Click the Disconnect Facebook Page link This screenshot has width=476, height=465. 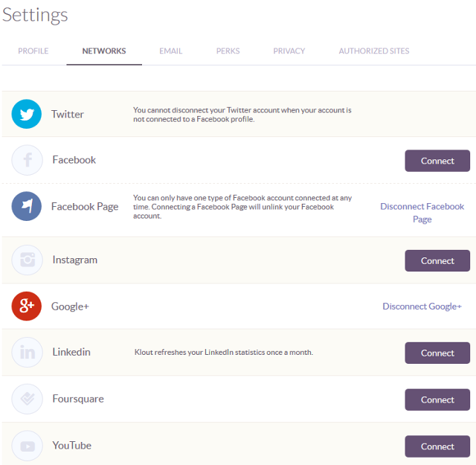click(x=422, y=213)
